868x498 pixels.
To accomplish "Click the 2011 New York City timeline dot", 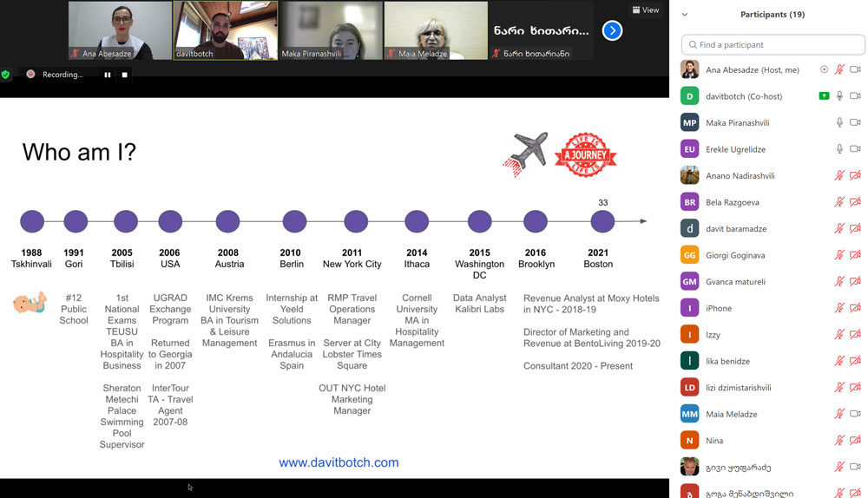I will 352,221.
